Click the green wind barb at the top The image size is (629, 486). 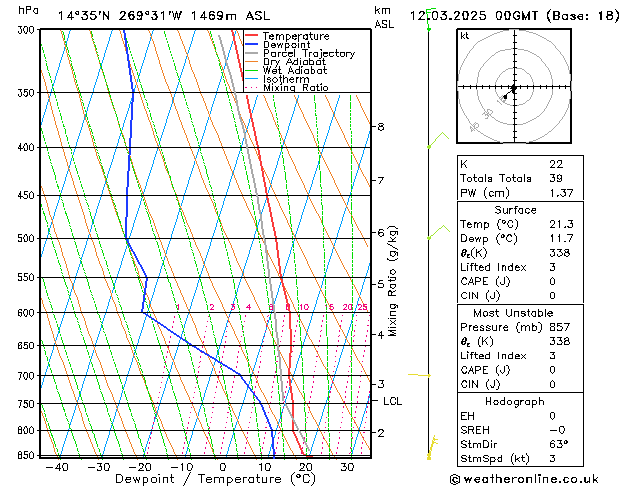(x=429, y=24)
